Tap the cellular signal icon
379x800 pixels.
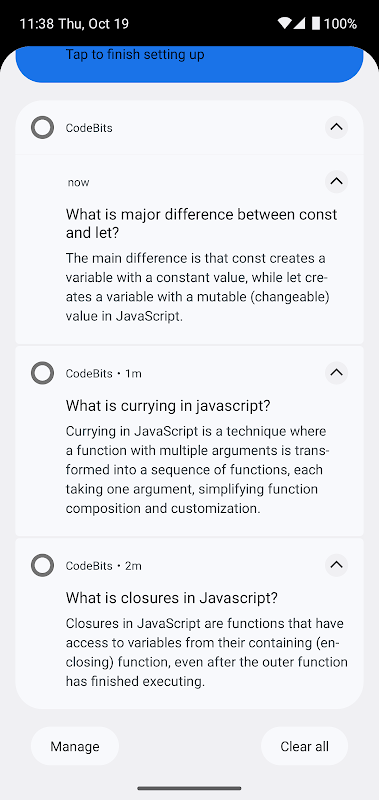coord(298,23)
